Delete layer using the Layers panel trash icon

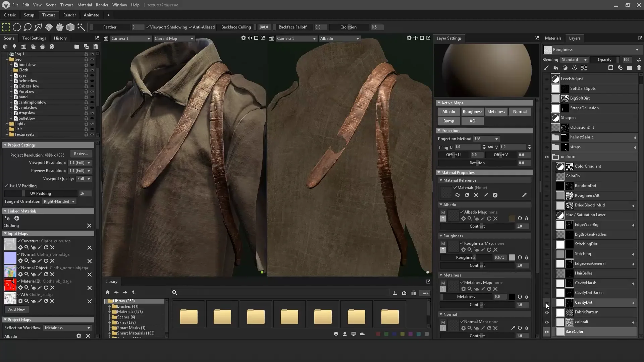click(x=639, y=68)
